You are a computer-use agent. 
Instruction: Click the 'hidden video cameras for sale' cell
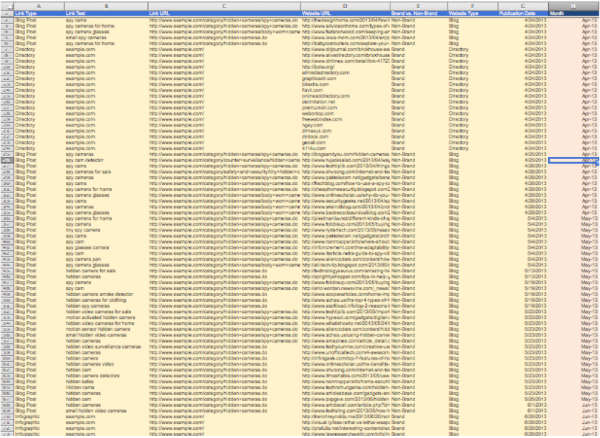tap(106, 312)
